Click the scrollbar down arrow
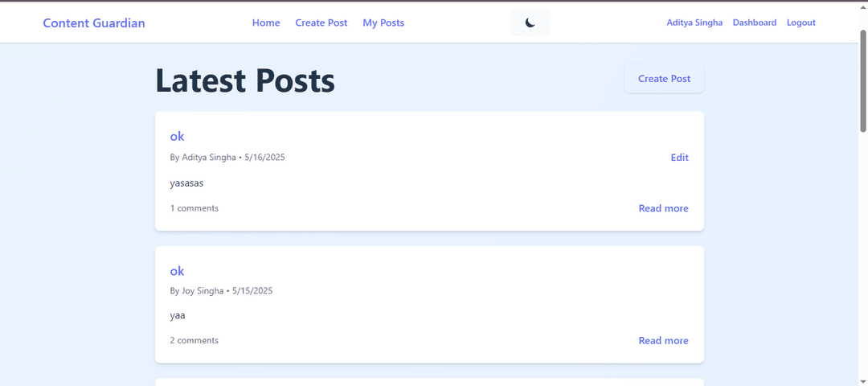This screenshot has height=386, width=868. pyautogui.click(x=863, y=382)
